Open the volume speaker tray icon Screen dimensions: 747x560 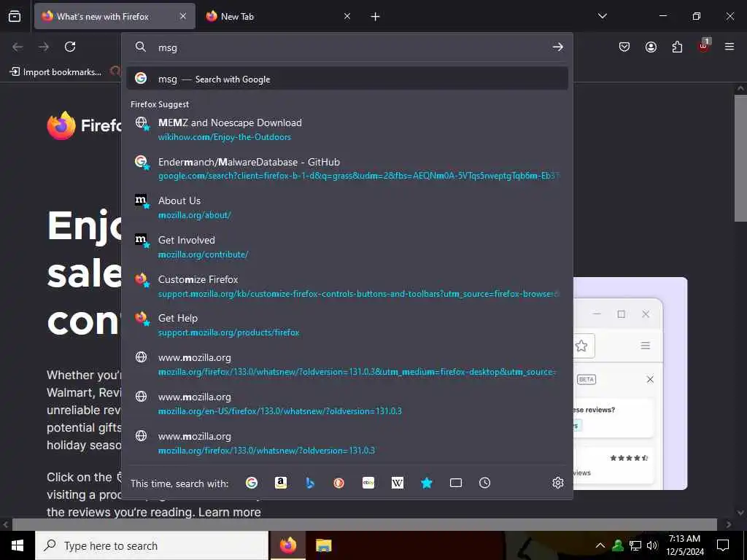[x=652, y=545]
